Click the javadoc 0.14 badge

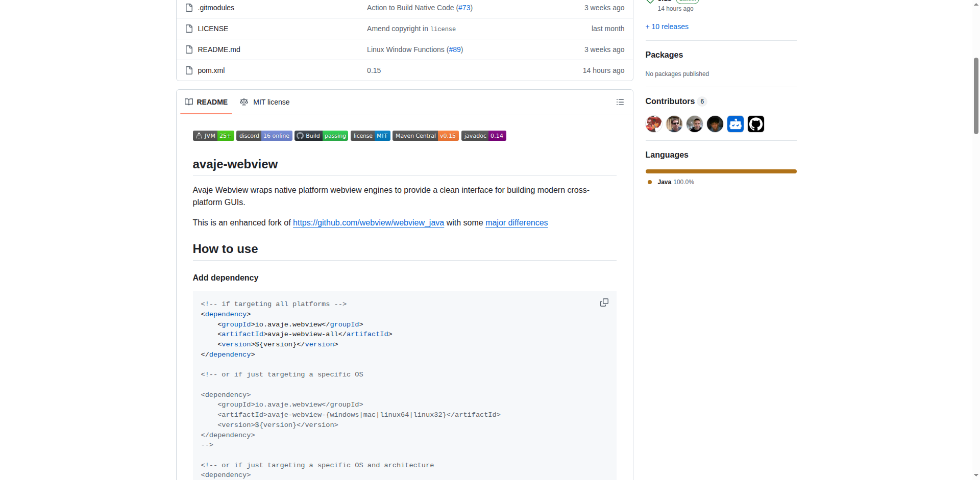point(483,135)
